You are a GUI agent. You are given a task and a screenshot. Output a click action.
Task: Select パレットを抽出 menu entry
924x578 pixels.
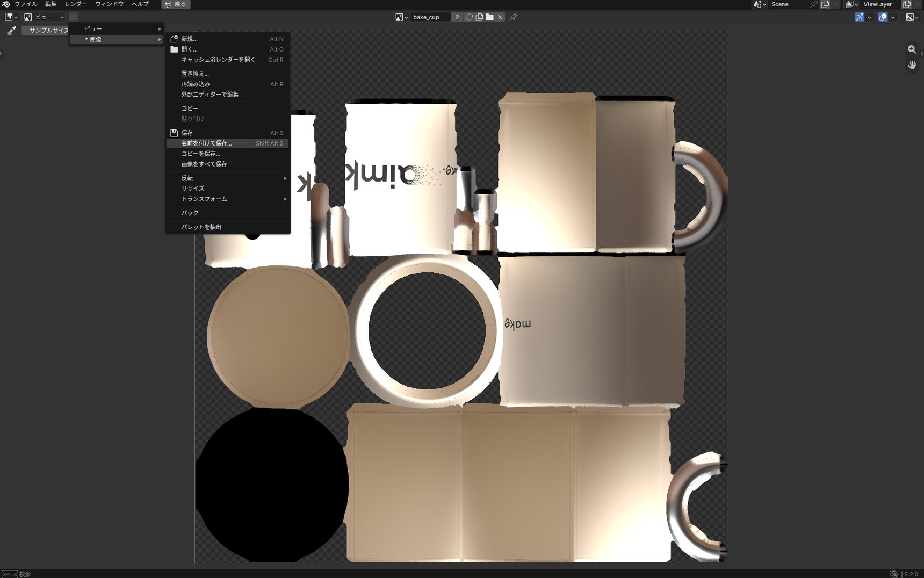(x=228, y=227)
